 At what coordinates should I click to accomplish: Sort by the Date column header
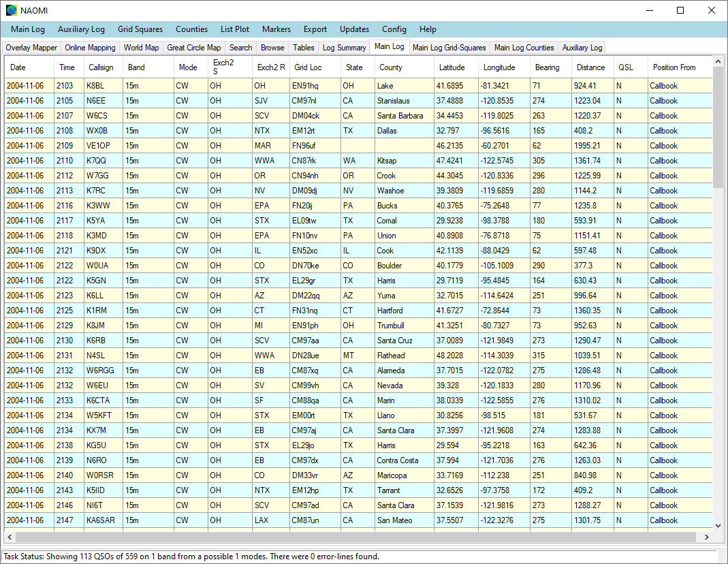coord(30,67)
